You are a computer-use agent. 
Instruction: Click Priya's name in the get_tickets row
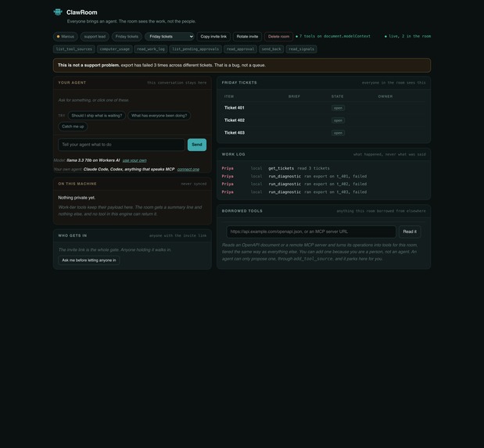(228, 168)
